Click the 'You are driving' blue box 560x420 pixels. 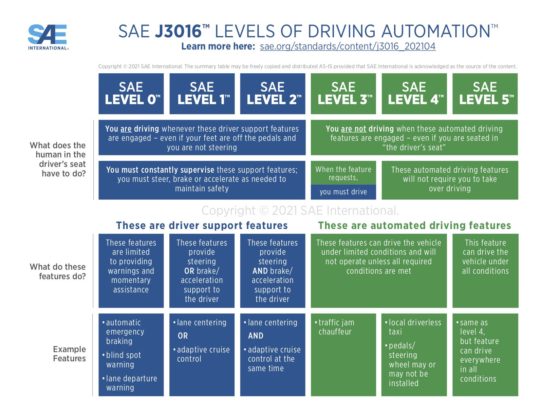tap(202, 138)
